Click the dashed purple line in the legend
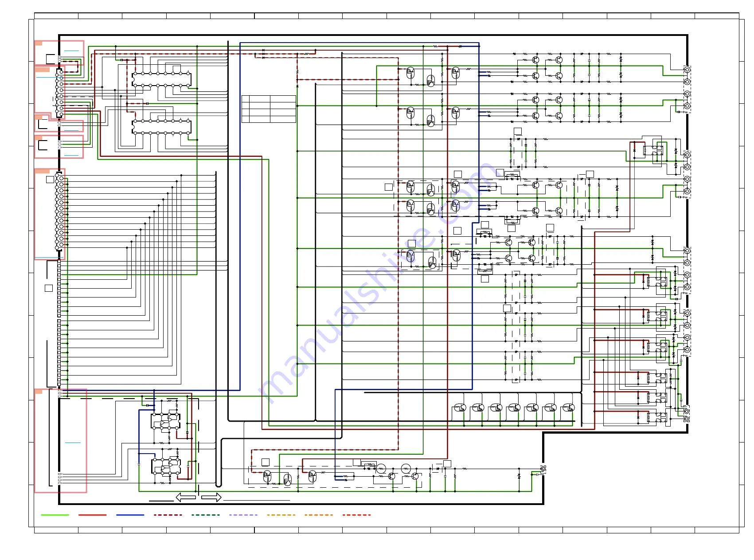 point(243,515)
